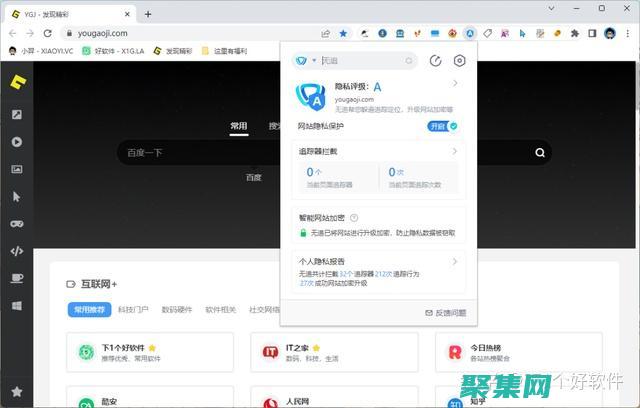Switch to the 数码硬件 tab
This screenshot has height=408, width=640.
pyautogui.click(x=177, y=310)
